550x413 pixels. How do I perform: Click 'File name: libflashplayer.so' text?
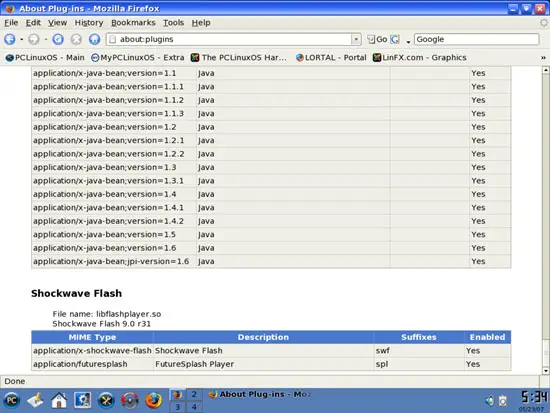tap(107, 314)
